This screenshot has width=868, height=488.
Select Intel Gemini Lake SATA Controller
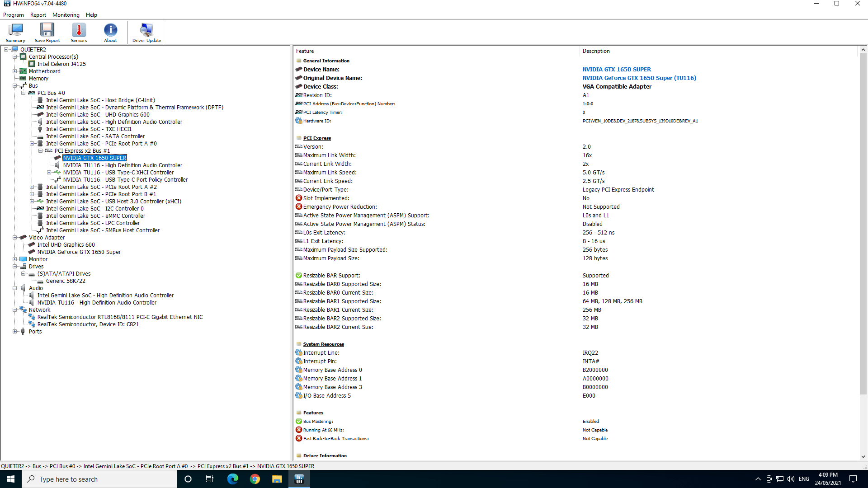(x=95, y=136)
